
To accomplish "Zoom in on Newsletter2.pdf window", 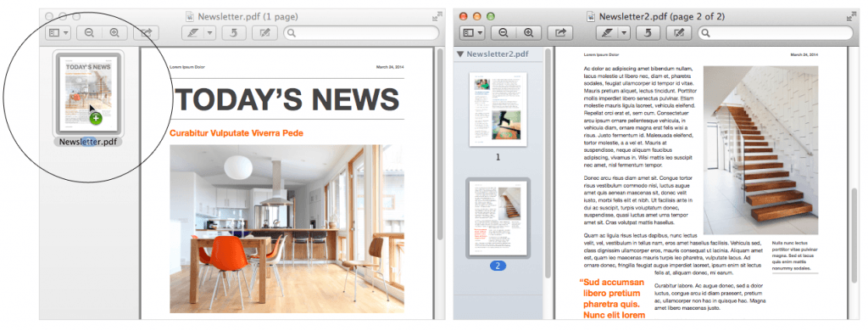I will (529, 33).
